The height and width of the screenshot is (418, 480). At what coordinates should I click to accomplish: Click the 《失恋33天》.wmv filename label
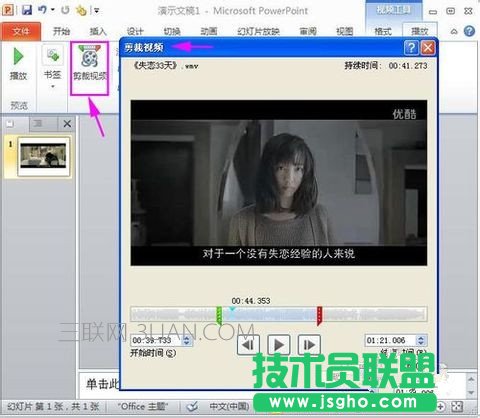(166, 65)
